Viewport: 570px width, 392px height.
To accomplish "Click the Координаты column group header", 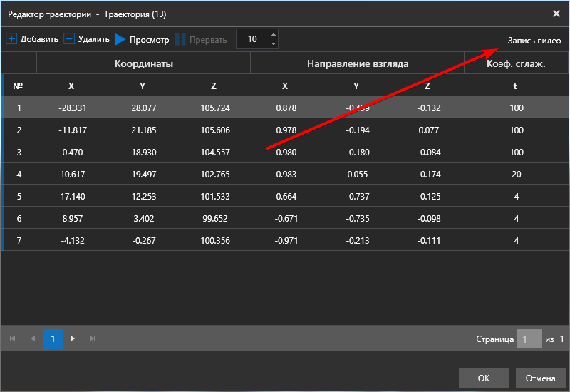I will click(x=144, y=63).
